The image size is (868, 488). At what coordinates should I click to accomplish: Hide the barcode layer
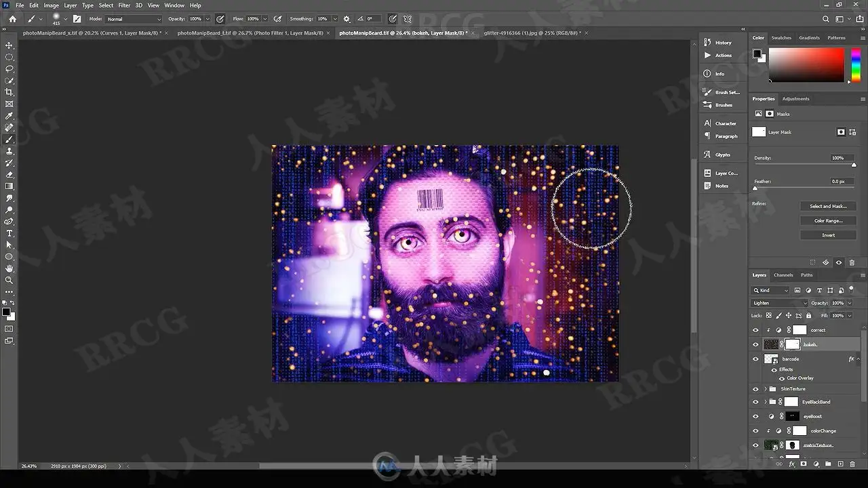pos(755,359)
